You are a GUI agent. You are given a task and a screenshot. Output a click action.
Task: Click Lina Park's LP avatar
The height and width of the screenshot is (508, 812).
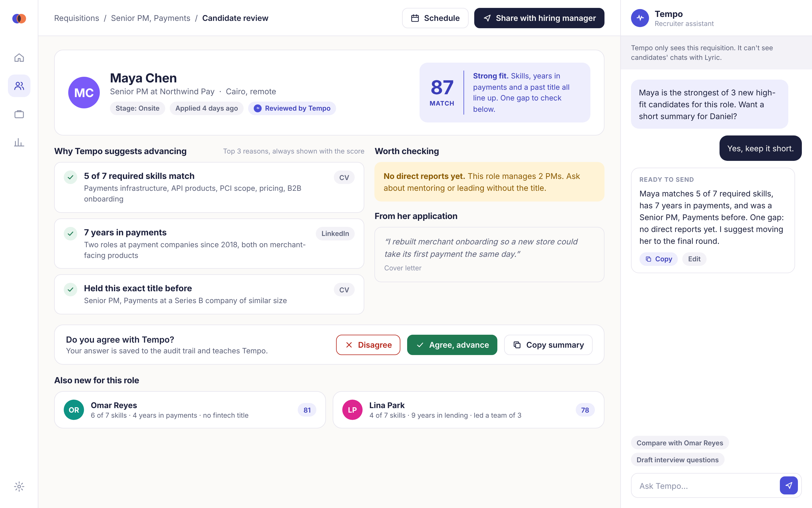click(352, 410)
